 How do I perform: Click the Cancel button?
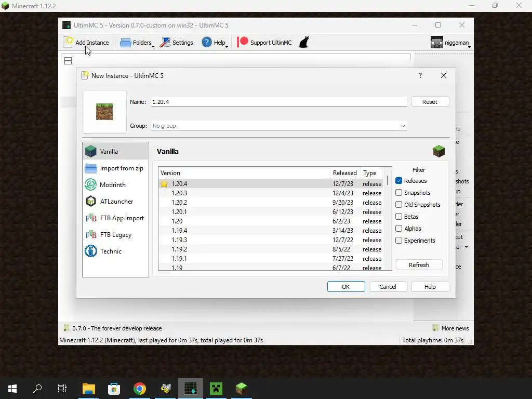388,287
